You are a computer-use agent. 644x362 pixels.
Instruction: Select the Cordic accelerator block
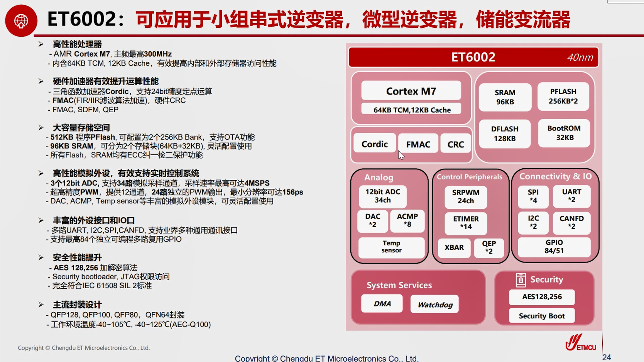point(374,144)
